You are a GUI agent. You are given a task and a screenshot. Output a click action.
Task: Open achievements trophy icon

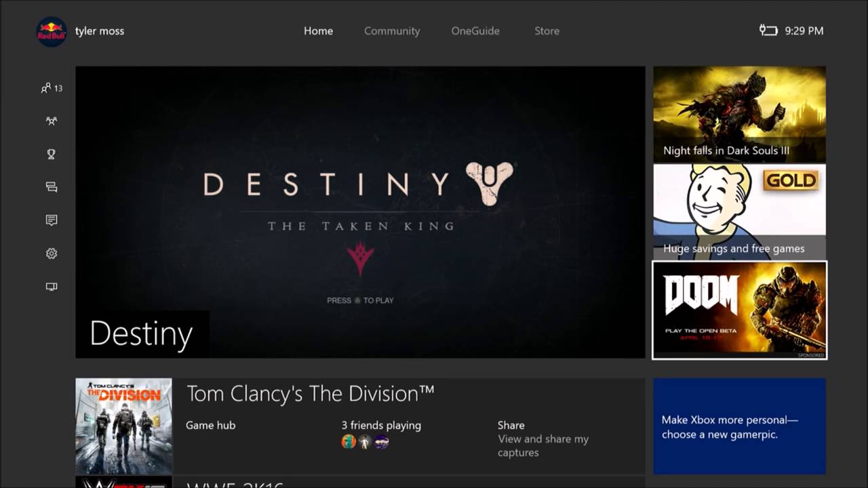click(52, 154)
